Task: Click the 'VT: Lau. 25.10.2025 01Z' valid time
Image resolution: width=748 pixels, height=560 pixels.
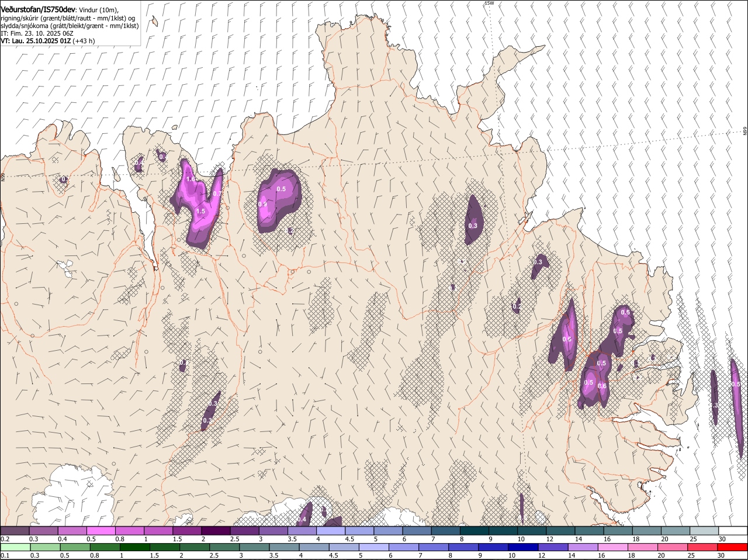Action: 36,41
